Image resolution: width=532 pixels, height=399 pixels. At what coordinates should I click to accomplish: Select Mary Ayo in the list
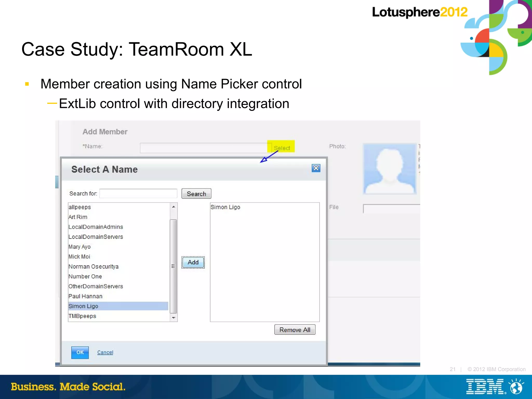[118, 247]
